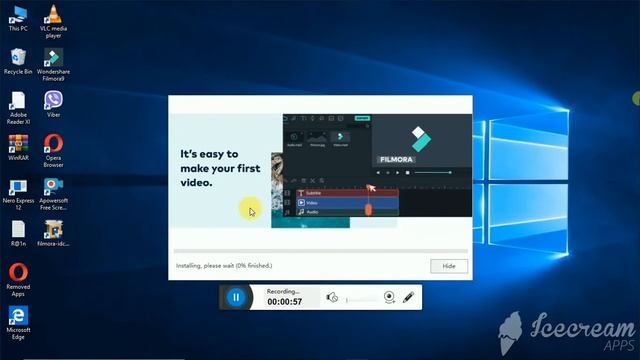
Task: Launch Opera Browser shortcut
Action: point(53,151)
